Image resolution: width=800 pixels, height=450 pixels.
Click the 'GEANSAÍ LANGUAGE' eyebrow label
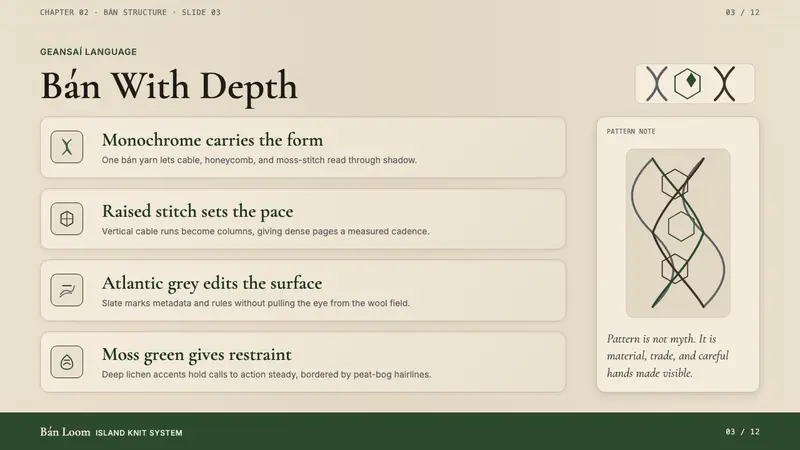click(88, 52)
